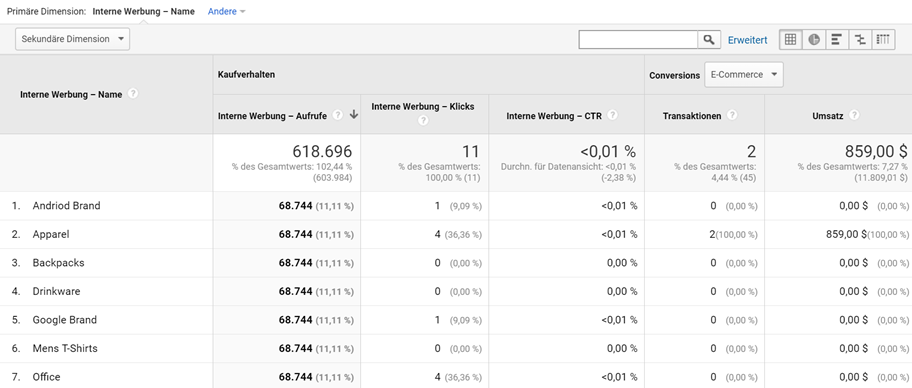Click the total 618.696 Aufrufe value
Image resolution: width=912 pixels, height=388 pixels.
[322, 151]
